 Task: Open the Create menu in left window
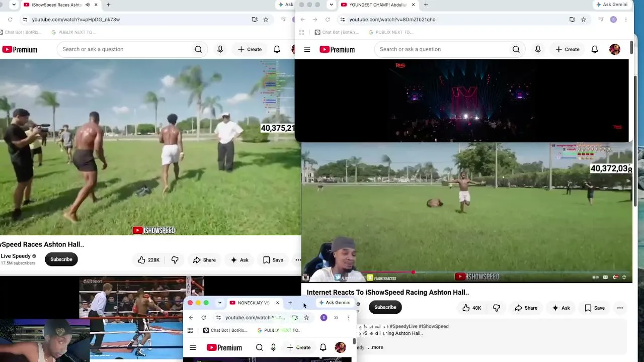click(x=250, y=49)
